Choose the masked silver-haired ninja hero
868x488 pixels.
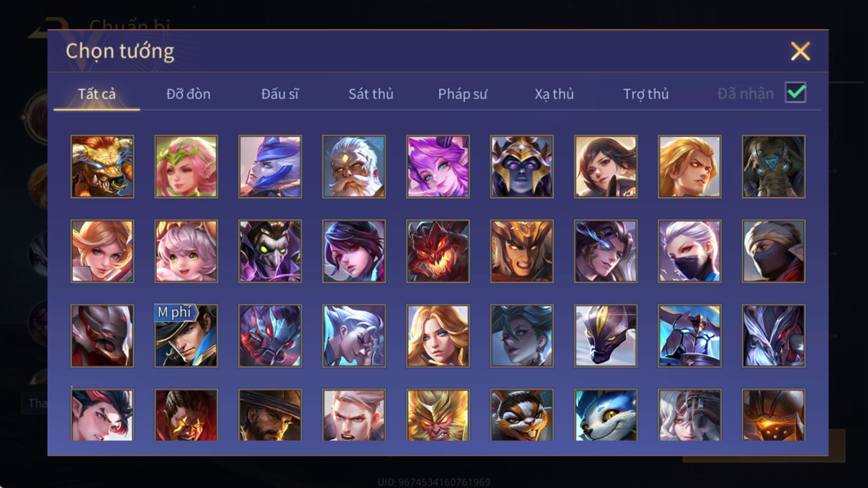(x=690, y=251)
